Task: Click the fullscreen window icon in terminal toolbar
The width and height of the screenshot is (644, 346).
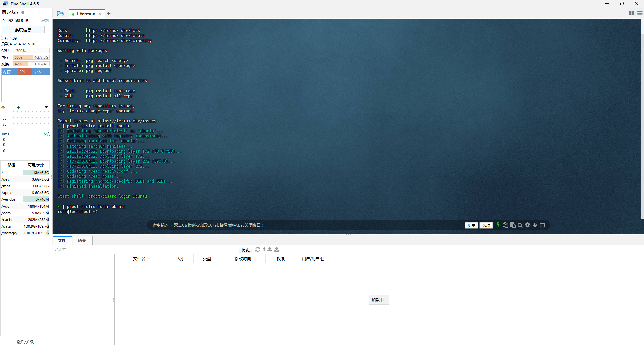Action: pyautogui.click(x=542, y=225)
